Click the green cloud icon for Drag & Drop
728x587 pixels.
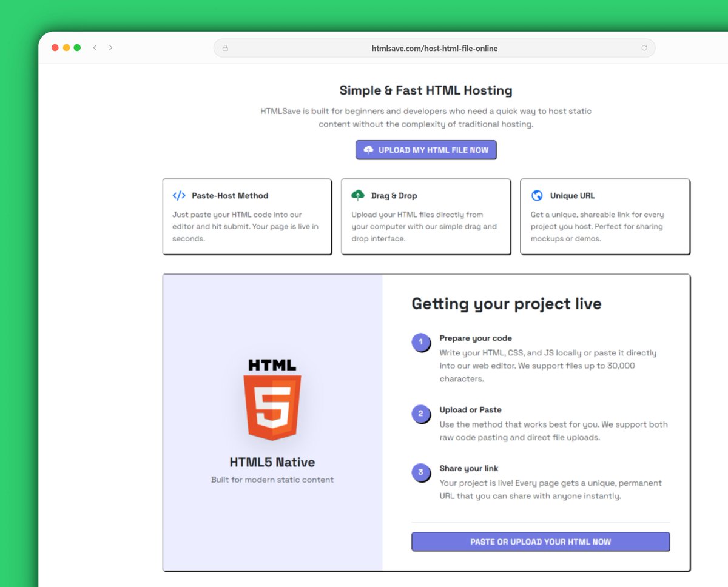click(x=358, y=195)
